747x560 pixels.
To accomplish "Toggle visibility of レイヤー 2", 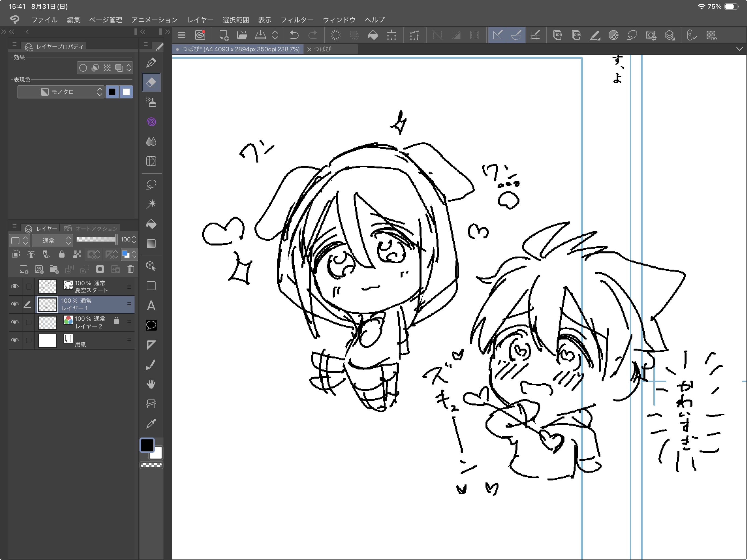I will pyautogui.click(x=14, y=322).
